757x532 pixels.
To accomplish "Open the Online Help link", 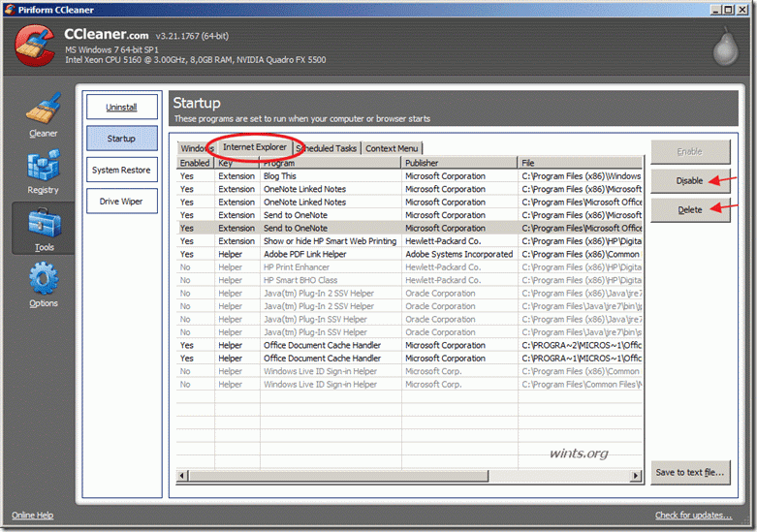I will [32, 516].
